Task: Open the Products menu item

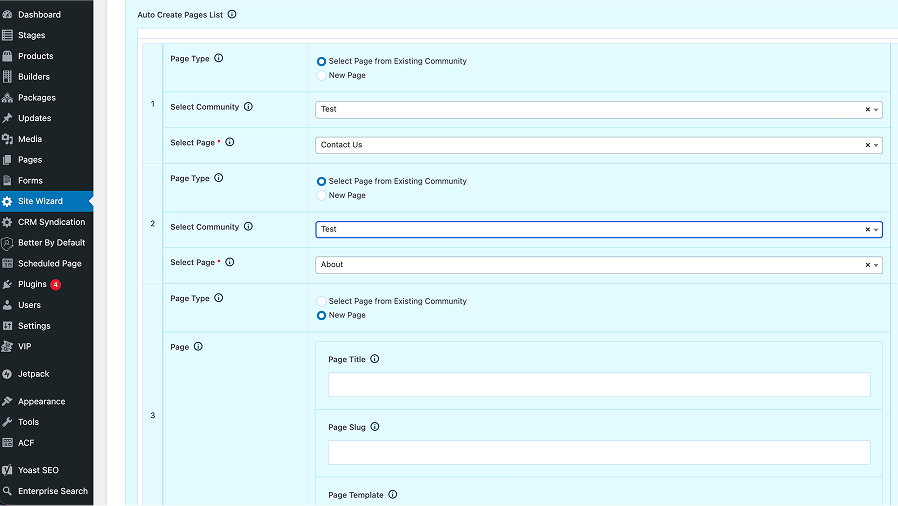Action: [46, 56]
